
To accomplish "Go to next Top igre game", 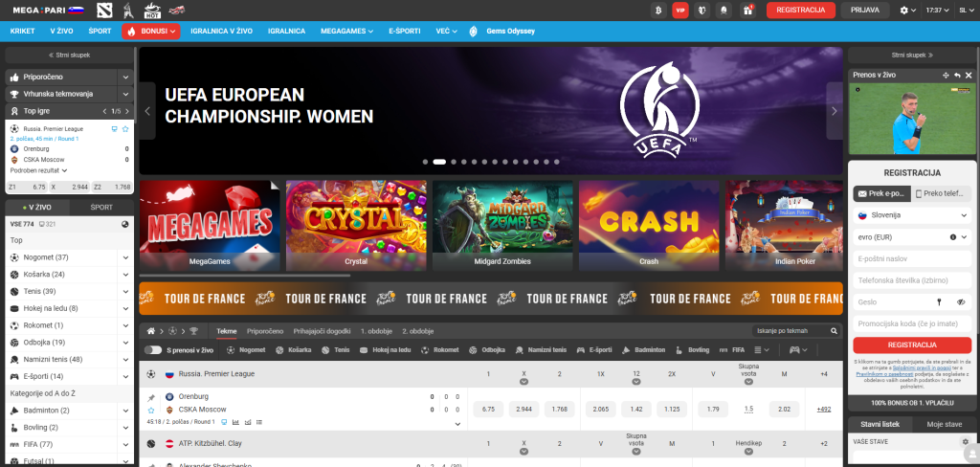I will 127,111.
